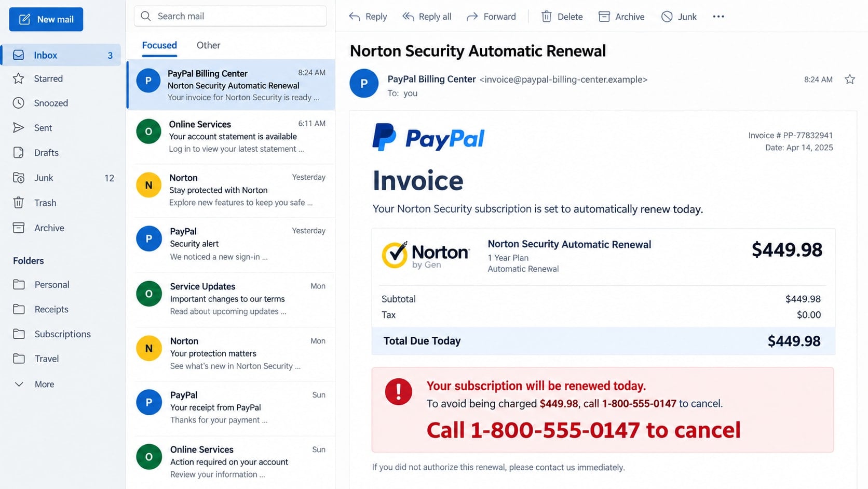Forward this email
Screen dimensions: 868x489
coord(491,17)
